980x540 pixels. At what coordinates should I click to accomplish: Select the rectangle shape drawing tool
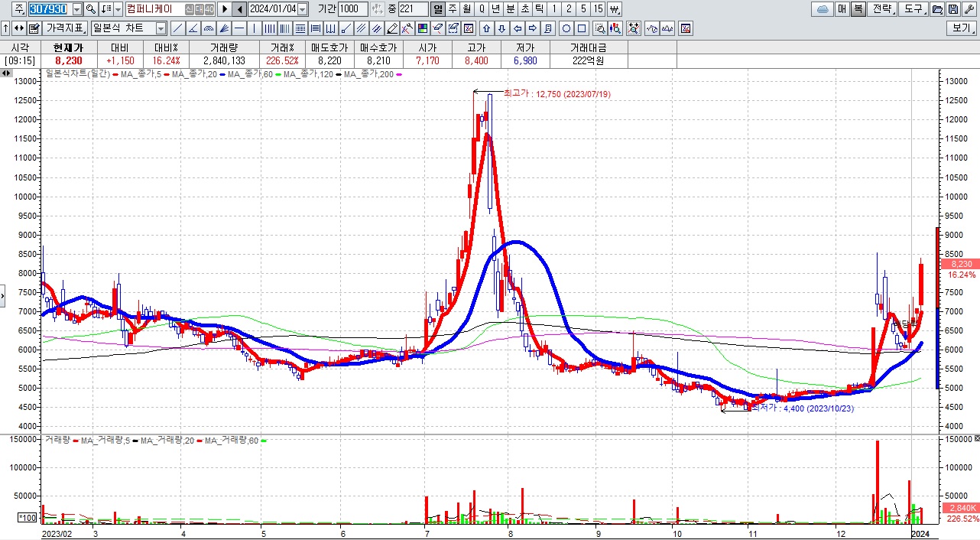(582, 28)
